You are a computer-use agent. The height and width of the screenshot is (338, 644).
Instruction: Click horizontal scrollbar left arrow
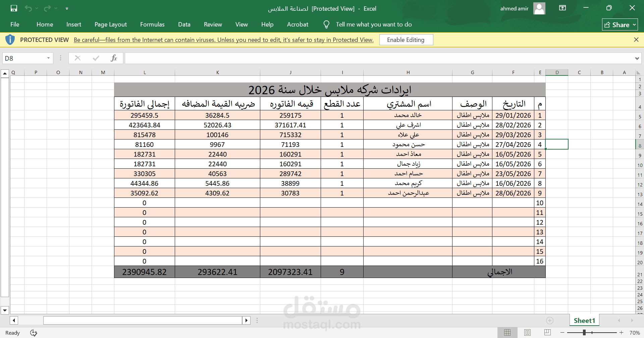14,320
